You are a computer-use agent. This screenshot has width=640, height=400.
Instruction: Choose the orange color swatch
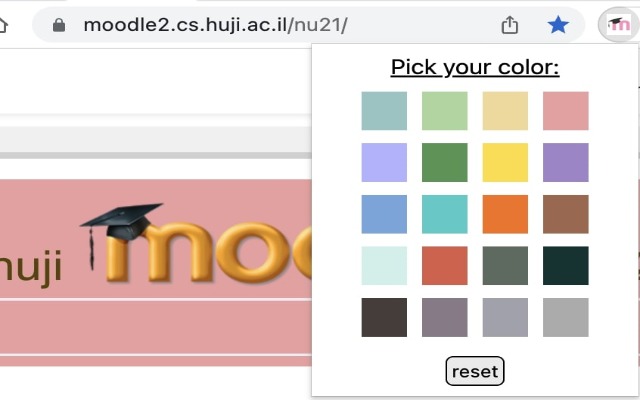click(506, 214)
